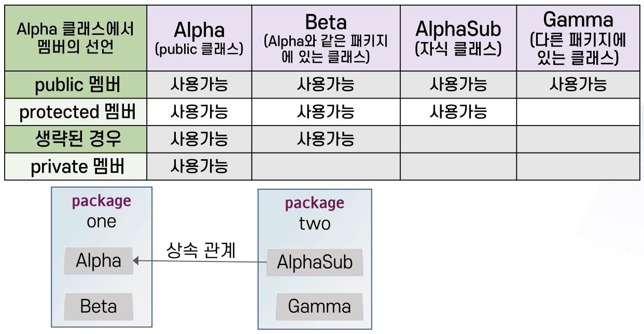Click the '생략된 경우' row header
644x334 pixels.
coord(76,139)
